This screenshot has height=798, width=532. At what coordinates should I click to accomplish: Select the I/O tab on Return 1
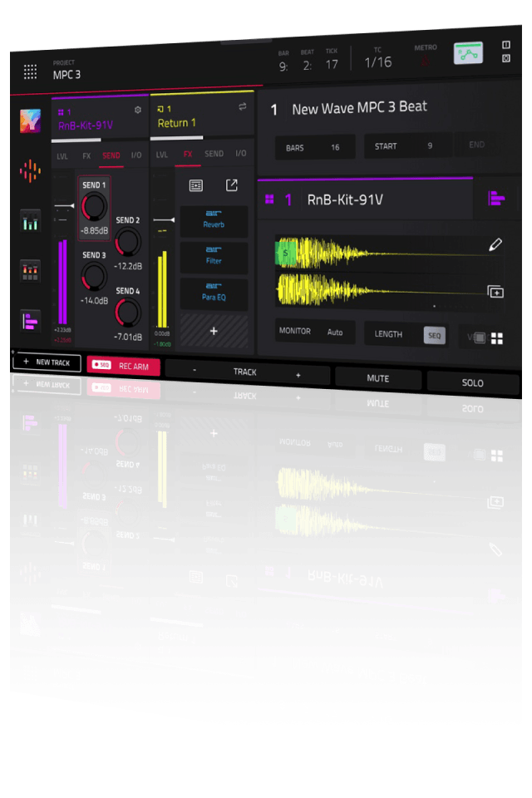pos(241,154)
